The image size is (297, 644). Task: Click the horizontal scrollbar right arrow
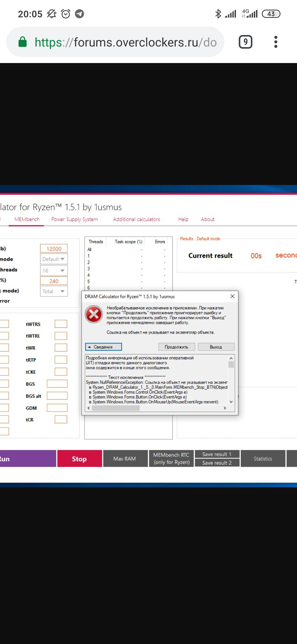[x=225, y=408]
